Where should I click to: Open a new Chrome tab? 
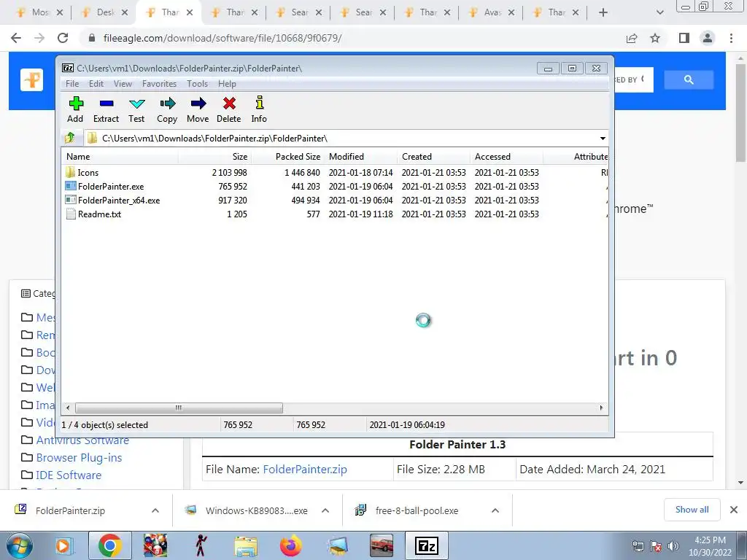tap(603, 12)
